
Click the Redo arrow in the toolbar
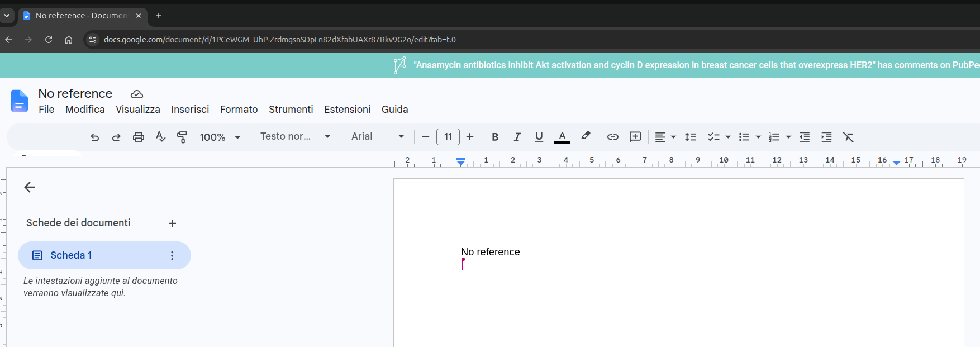click(116, 137)
